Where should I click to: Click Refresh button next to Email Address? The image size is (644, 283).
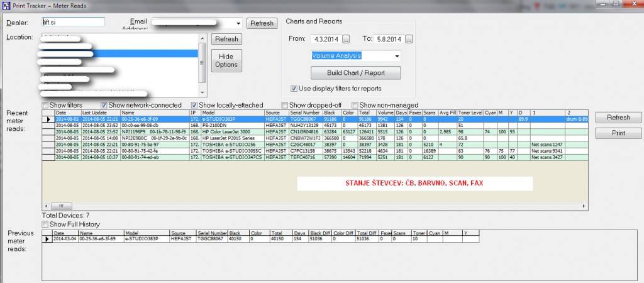(x=261, y=23)
